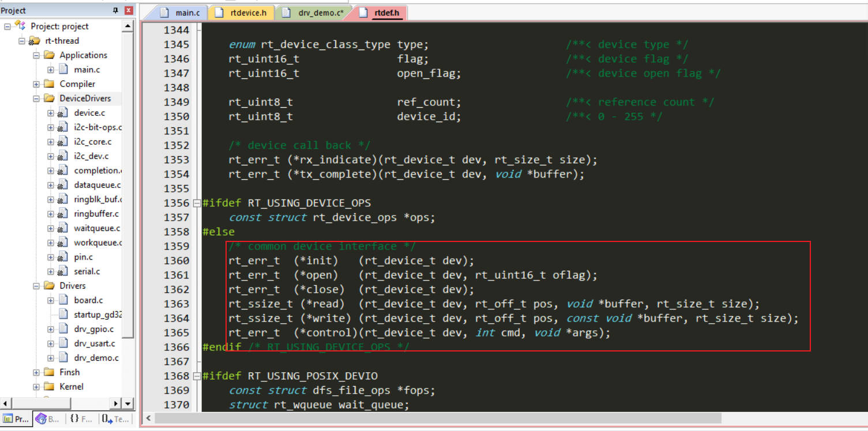Open the Functions tab with braces icon
The width and height of the screenshot is (868, 431).
coord(81,419)
